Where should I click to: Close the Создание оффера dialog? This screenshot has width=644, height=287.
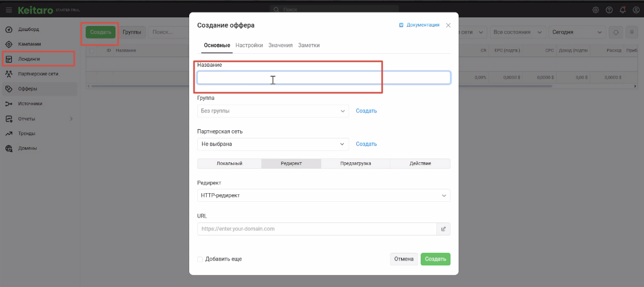click(448, 25)
